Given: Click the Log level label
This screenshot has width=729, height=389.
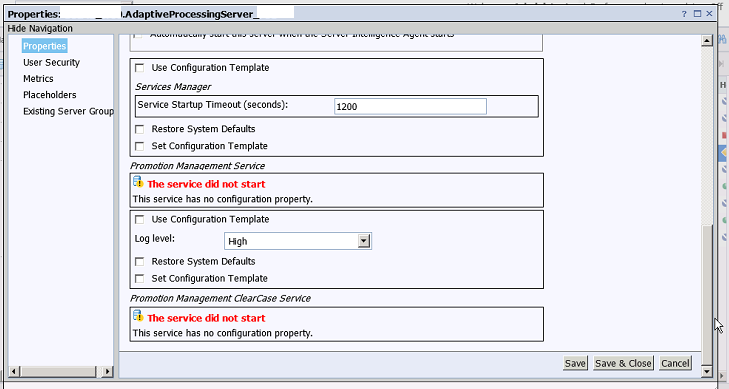Looking at the screenshot, I should tap(154, 238).
